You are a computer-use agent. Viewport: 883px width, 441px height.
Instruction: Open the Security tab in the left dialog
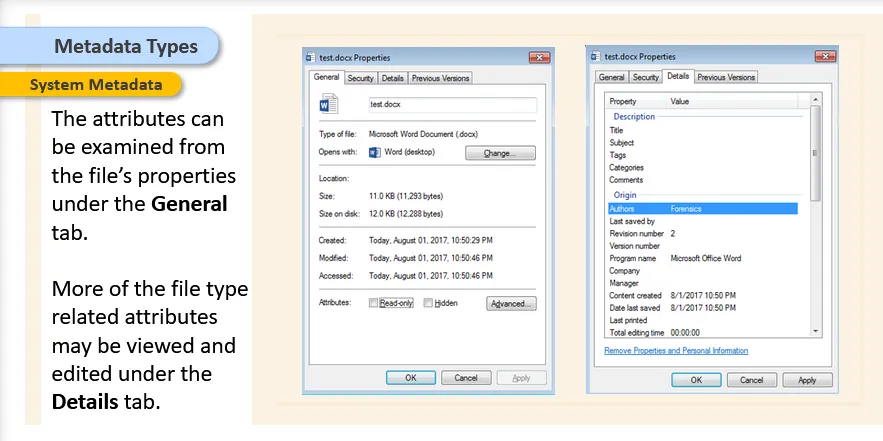(360, 78)
